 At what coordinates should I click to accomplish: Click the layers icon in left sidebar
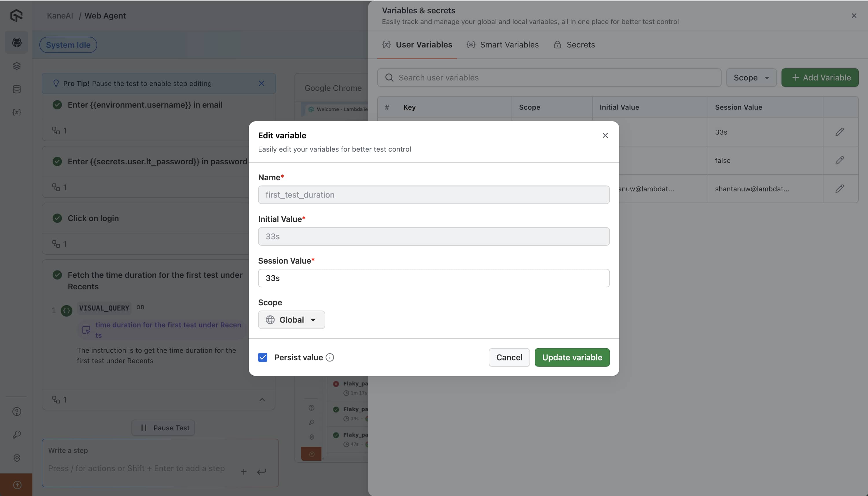pos(17,66)
